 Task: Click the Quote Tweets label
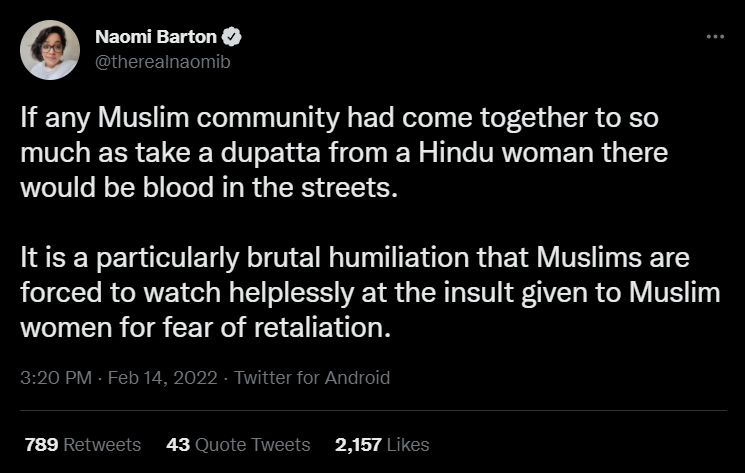click(253, 443)
